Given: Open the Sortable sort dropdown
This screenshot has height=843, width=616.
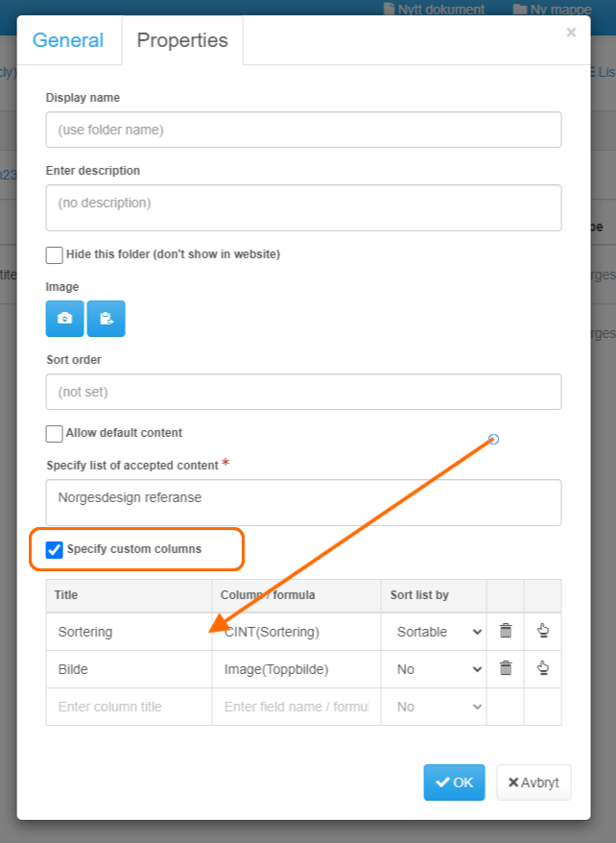Looking at the screenshot, I should point(438,632).
